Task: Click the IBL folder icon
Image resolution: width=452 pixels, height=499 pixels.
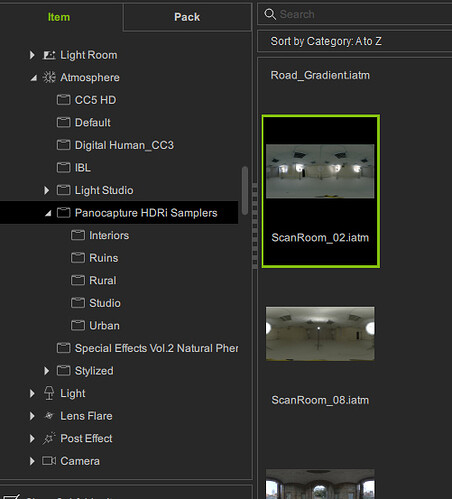Action: 63,168
